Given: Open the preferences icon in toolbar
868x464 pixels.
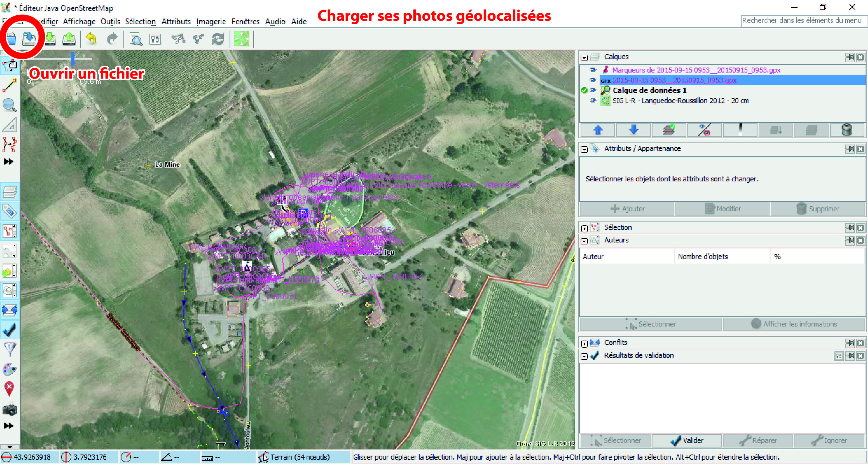Looking at the screenshot, I should point(155,39).
